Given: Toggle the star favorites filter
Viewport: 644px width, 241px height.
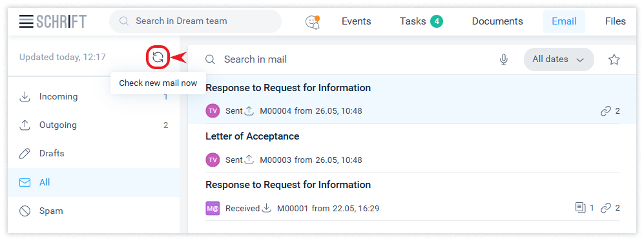Looking at the screenshot, I should (614, 59).
